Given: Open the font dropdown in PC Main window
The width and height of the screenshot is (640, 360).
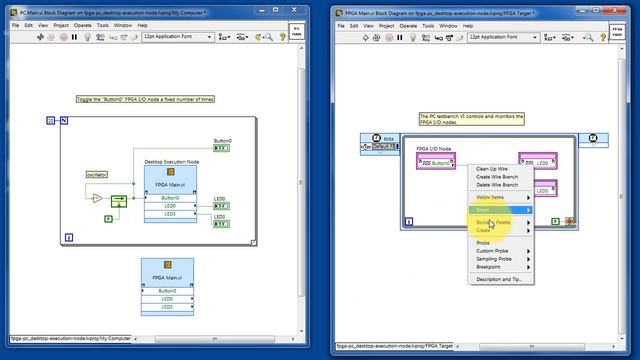Looking at the screenshot, I should tap(178, 37).
